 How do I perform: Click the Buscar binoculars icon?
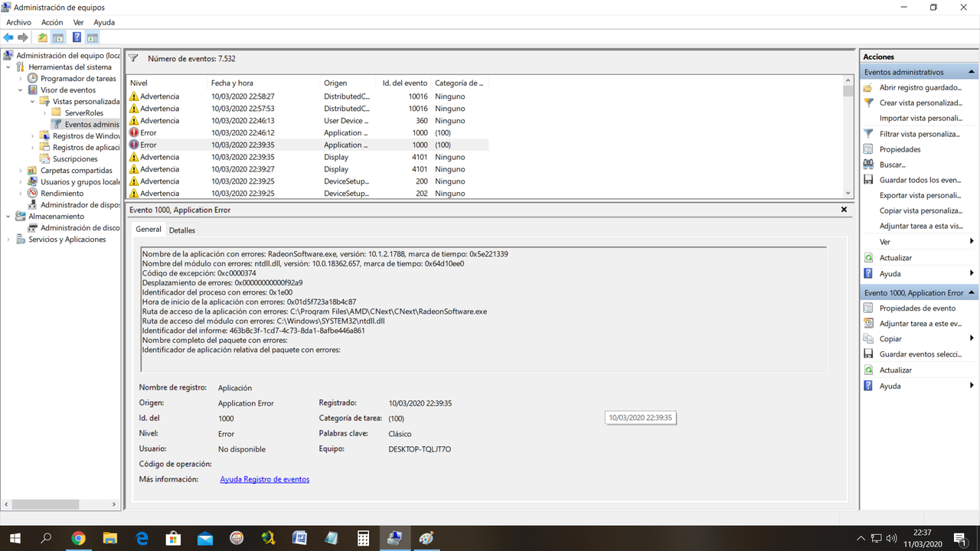click(868, 165)
